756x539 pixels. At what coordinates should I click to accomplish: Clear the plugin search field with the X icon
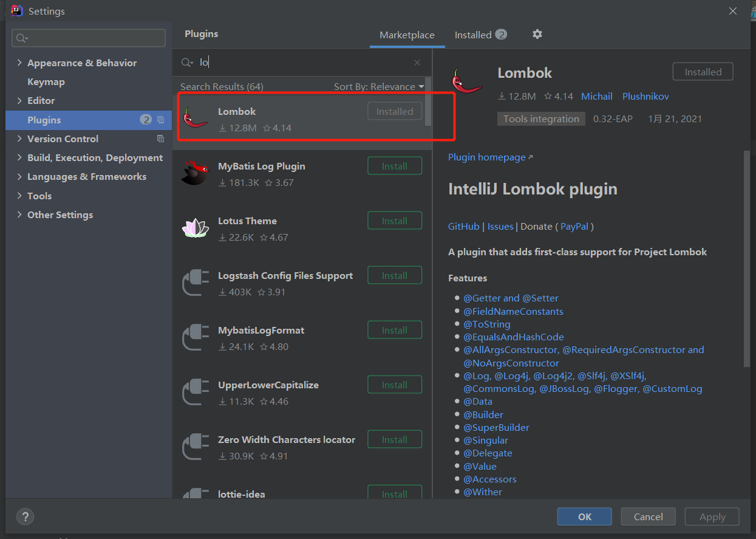417,63
